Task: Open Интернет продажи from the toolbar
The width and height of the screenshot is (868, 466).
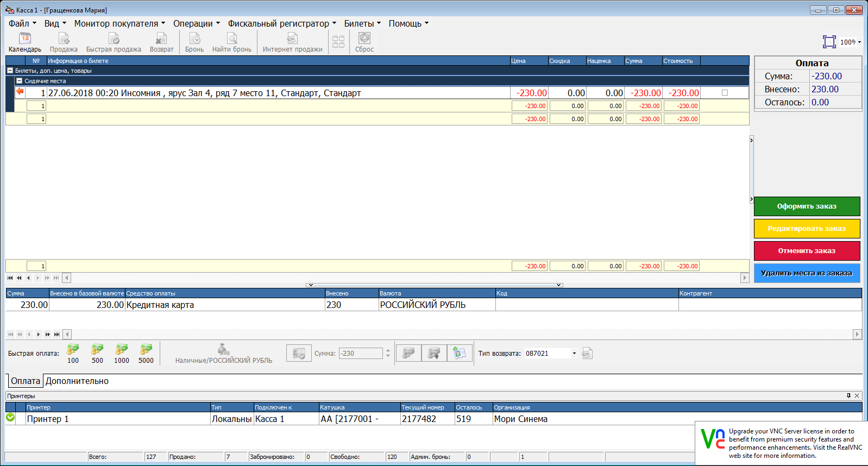Action: pos(292,42)
